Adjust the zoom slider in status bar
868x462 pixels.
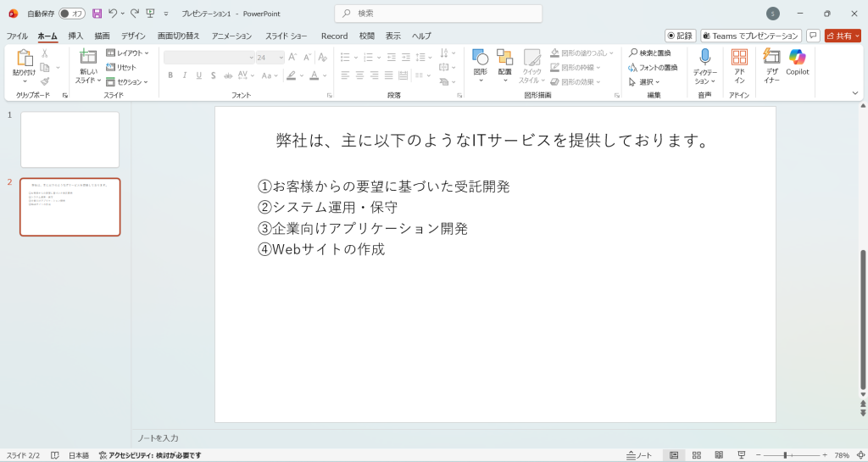785,455
